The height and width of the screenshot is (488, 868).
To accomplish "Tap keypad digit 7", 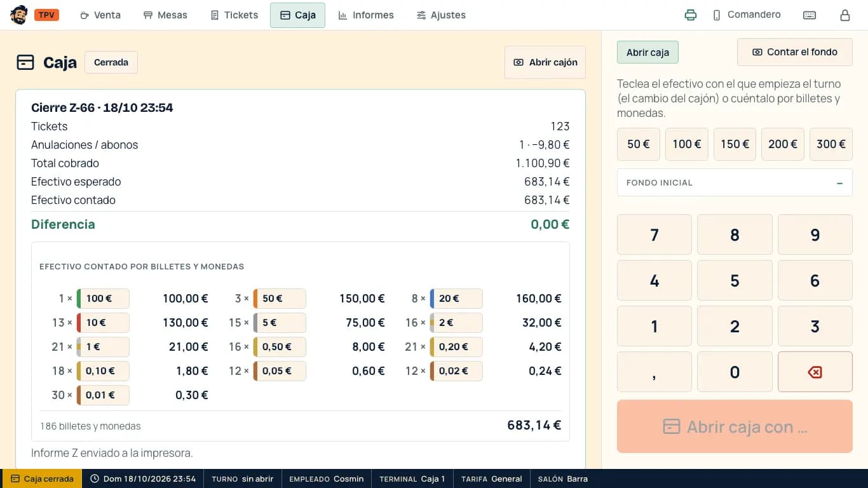I will click(x=654, y=234).
